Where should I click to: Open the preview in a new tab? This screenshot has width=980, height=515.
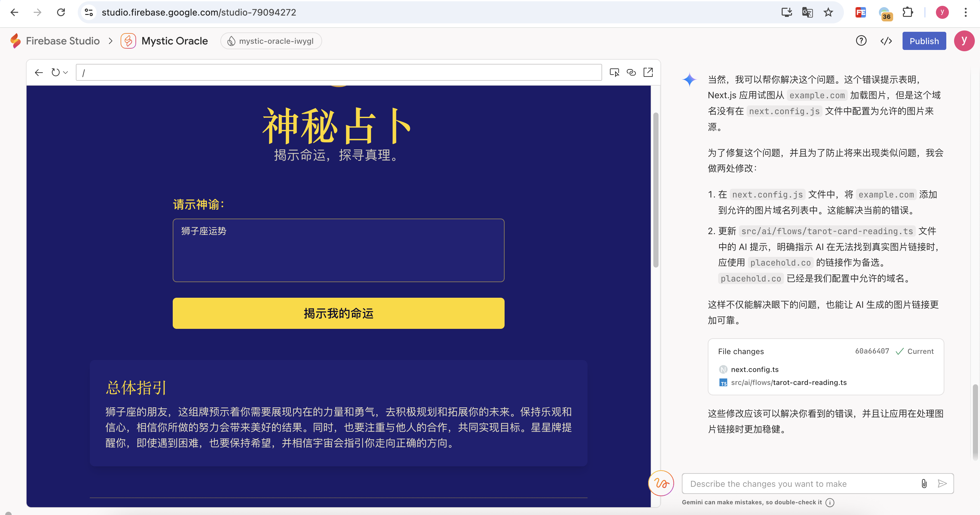point(648,72)
